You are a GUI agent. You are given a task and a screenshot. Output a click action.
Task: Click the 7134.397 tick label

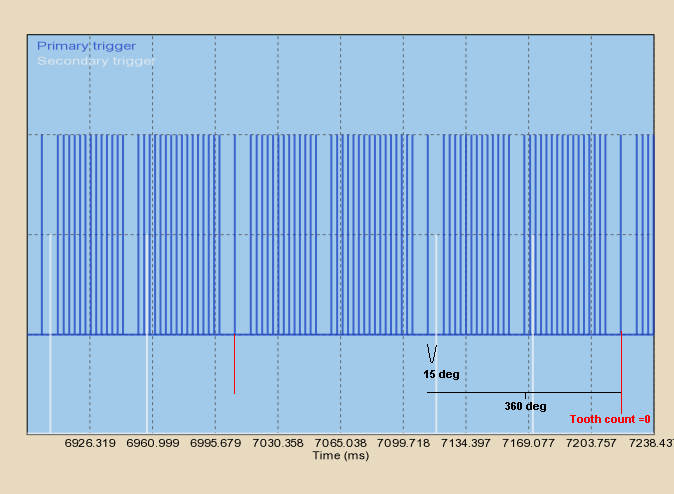click(x=466, y=443)
